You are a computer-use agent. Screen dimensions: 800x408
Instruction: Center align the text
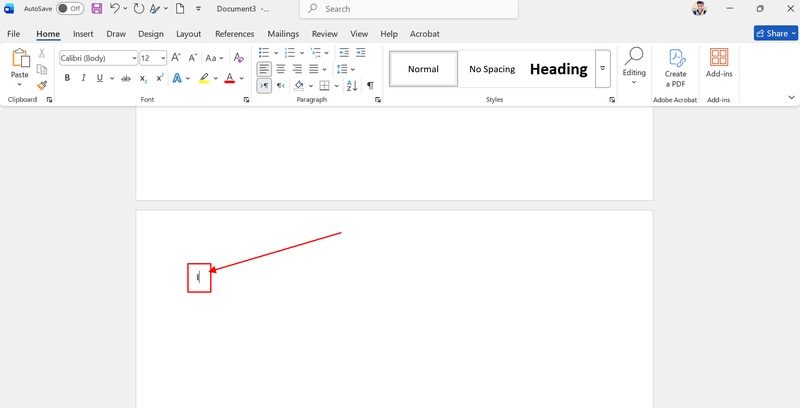281,69
